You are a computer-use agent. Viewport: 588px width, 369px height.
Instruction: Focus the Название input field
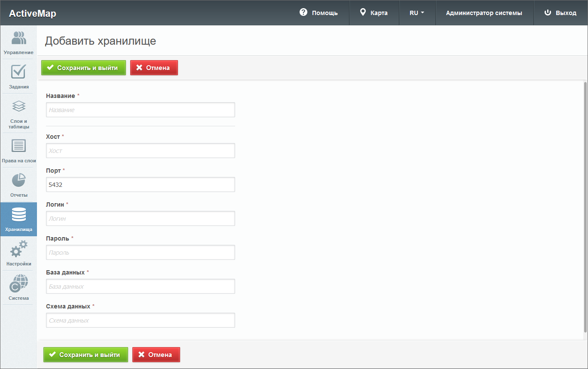(140, 110)
